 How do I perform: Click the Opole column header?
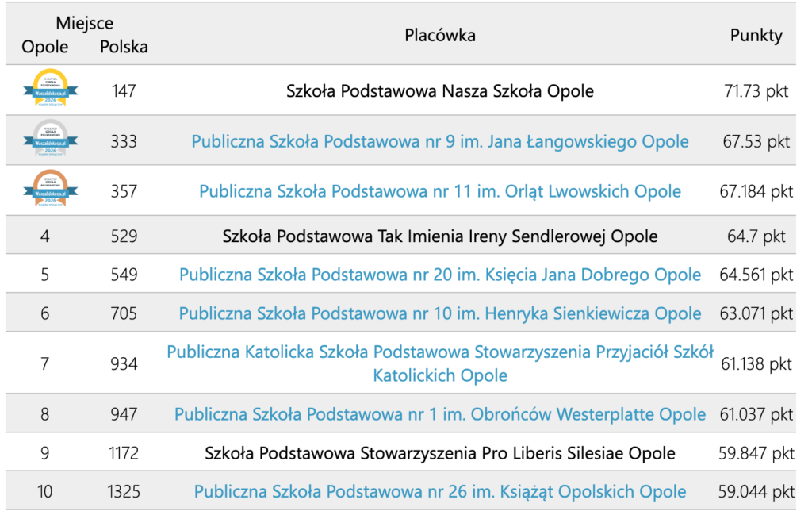(x=45, y=47)
